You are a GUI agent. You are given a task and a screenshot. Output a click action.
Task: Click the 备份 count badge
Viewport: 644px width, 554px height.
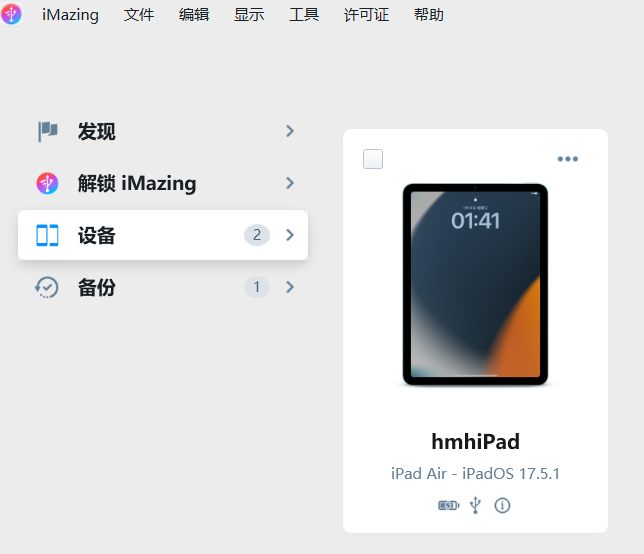(x=257, y=287)
